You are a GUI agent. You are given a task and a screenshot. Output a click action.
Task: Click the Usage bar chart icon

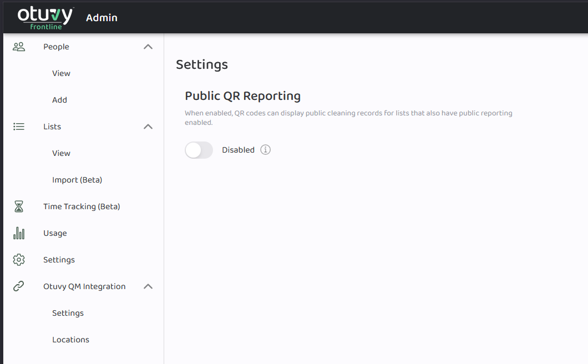click(19, 233)
